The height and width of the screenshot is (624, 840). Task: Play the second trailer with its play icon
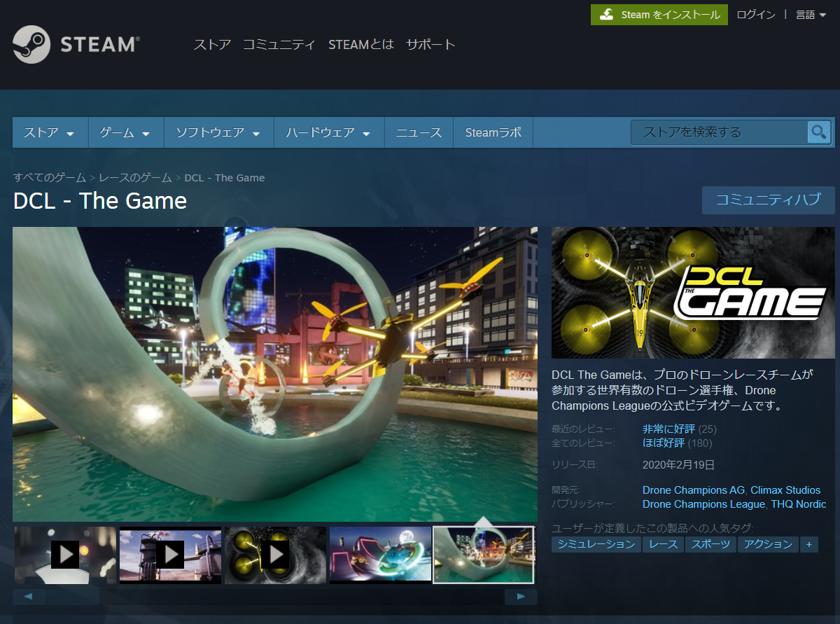[x=170, y=554]
